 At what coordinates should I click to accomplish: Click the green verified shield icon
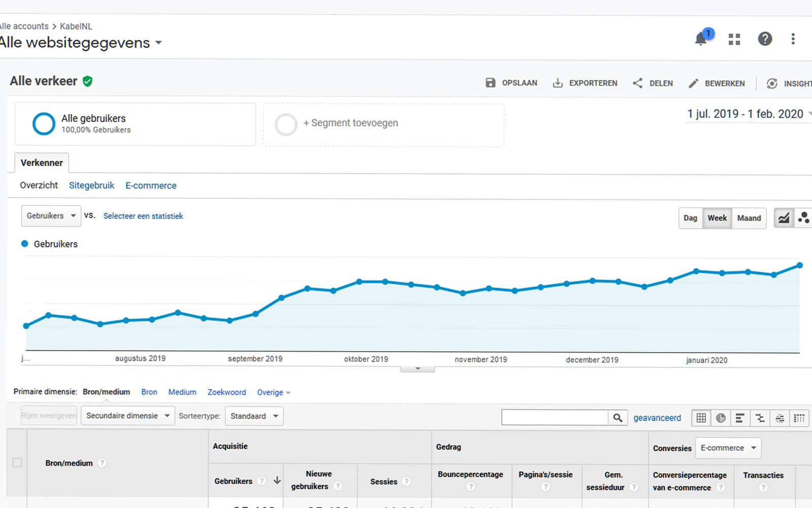[87, 81]
